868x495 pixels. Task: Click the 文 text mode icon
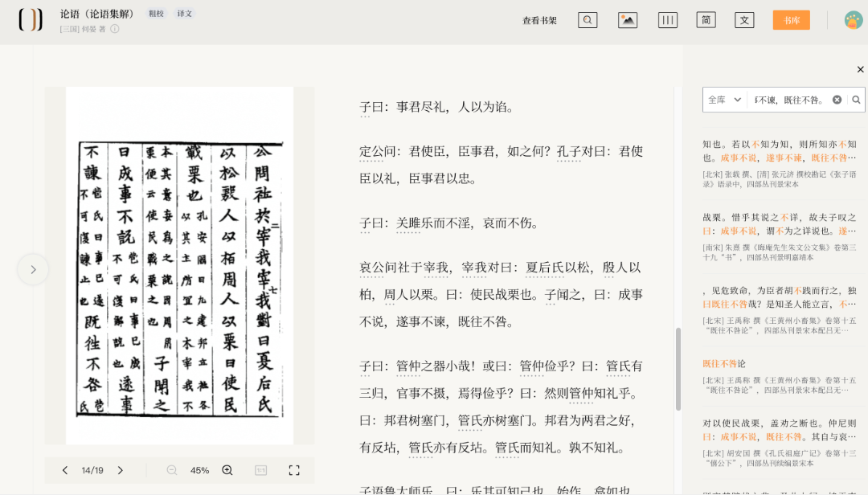pos(744,19)
